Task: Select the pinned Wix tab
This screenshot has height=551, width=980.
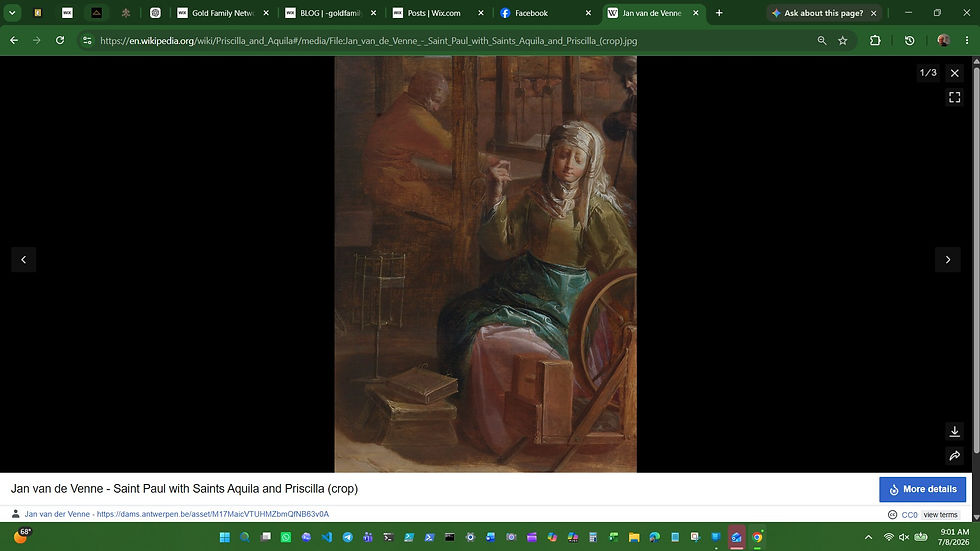Action: click(x=67, y=12)
